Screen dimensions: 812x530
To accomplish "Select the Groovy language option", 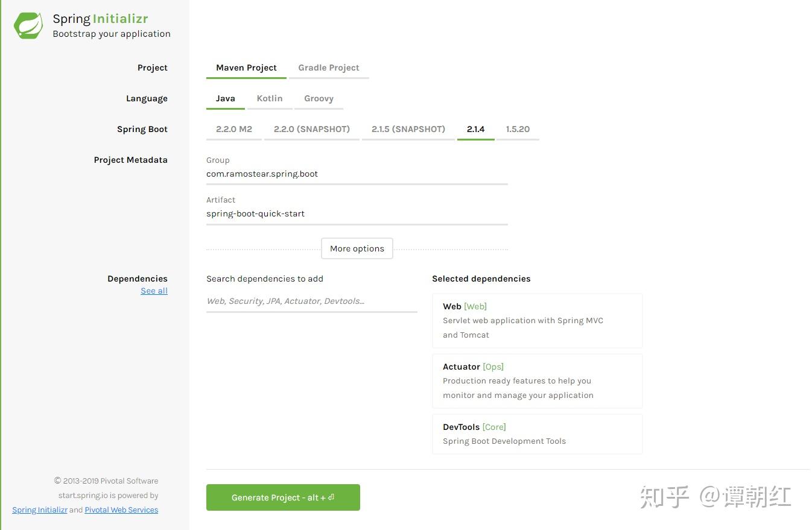I will point(319,98).
